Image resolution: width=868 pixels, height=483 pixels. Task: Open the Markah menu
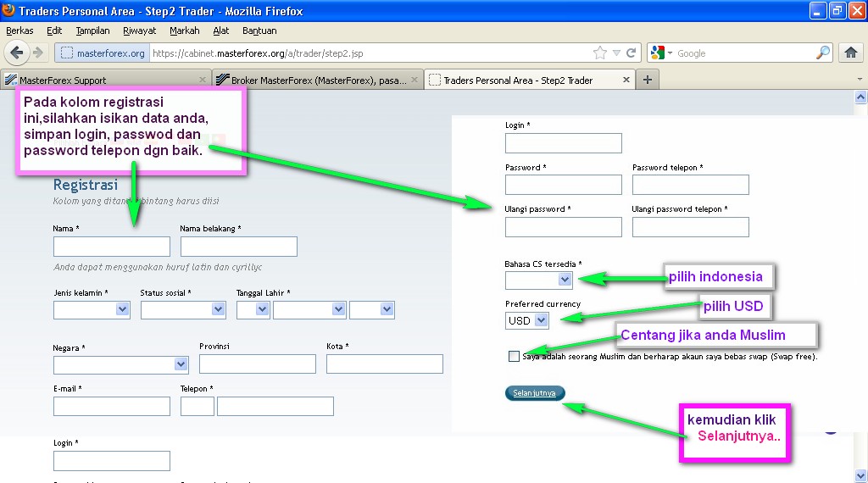pos(184,31)
